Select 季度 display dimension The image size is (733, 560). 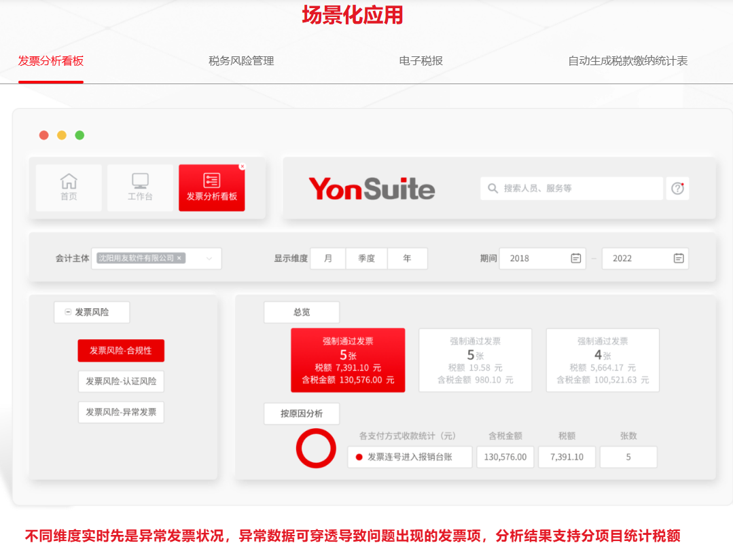point(366,259)
